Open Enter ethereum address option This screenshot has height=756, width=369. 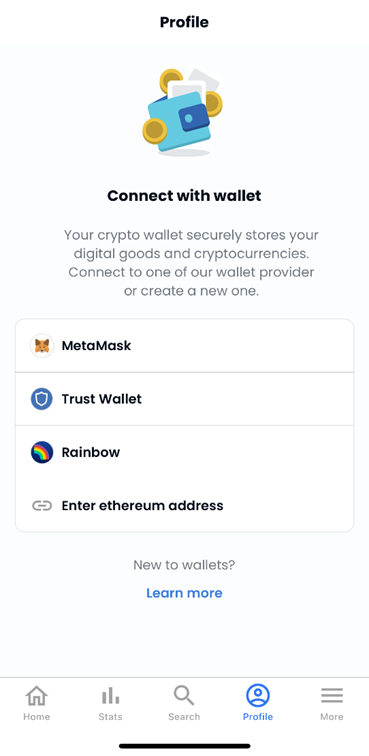coord(184,506)
